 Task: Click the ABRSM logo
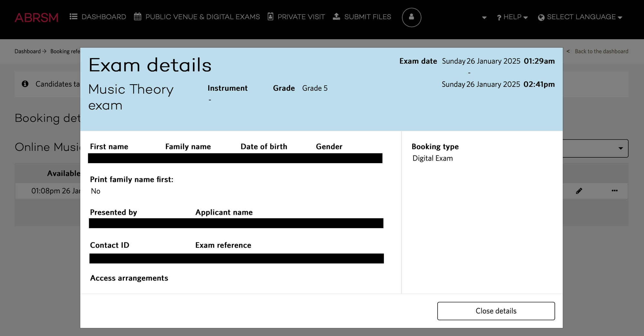pos(36,17)
